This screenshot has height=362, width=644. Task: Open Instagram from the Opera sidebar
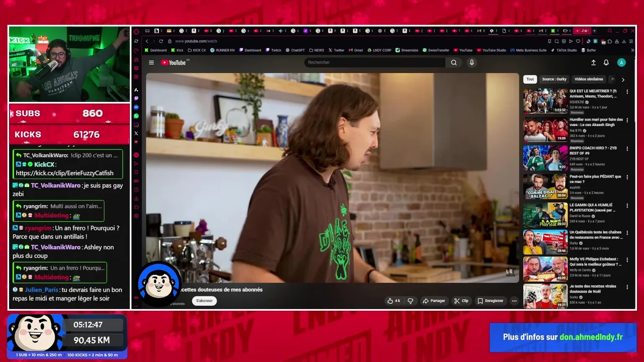point(136,124)
